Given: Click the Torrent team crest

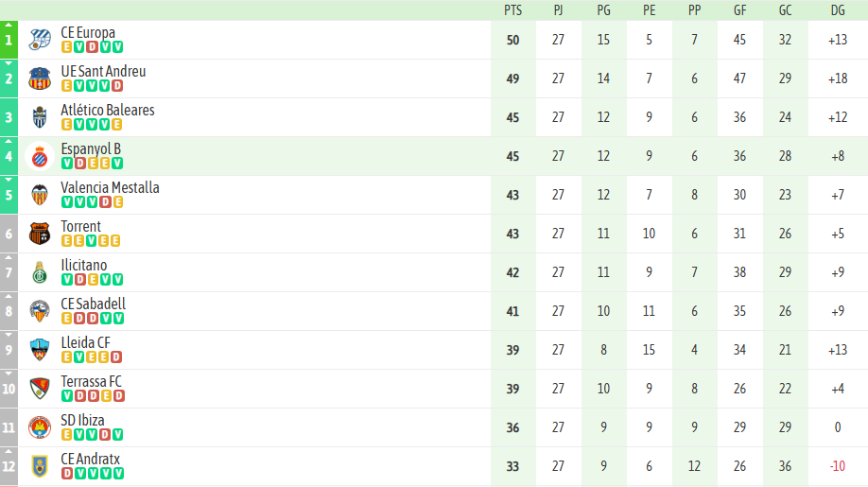Looking at the screenshot, I should point(39,234).
